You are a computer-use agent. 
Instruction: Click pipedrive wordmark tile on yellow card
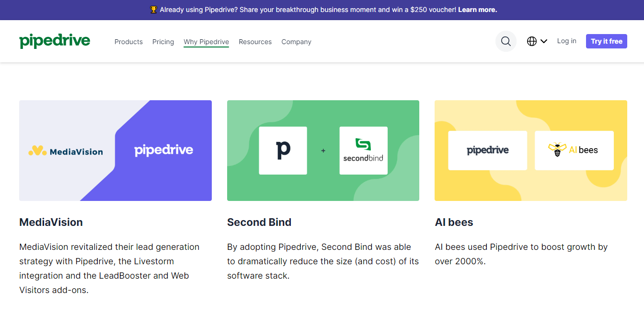(487, 151)
